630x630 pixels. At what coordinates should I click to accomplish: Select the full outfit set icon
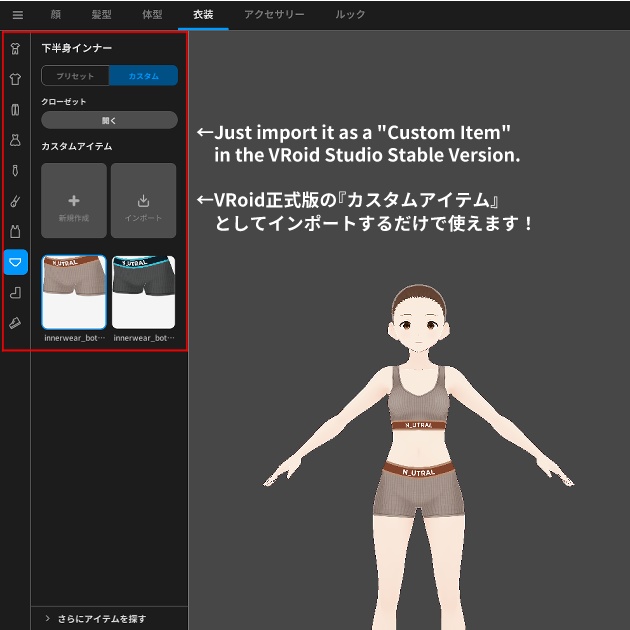tap(16, 49)
